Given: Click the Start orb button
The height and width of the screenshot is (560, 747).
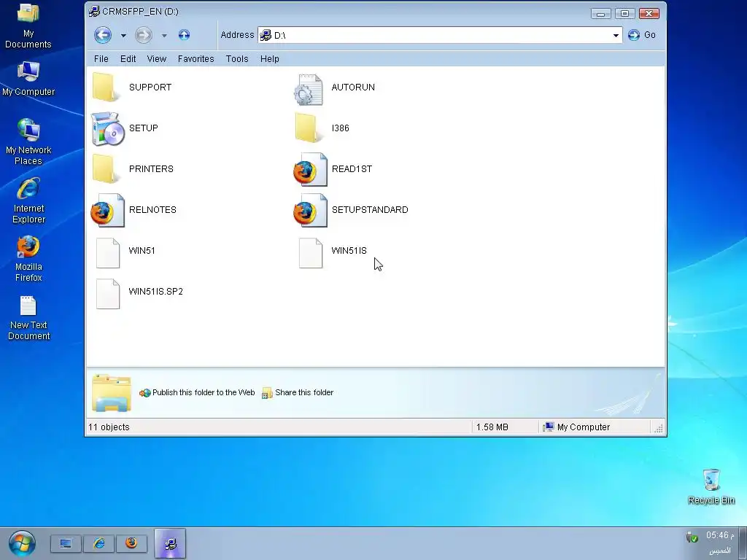Looking at the screenshot, I should point(21,543).
